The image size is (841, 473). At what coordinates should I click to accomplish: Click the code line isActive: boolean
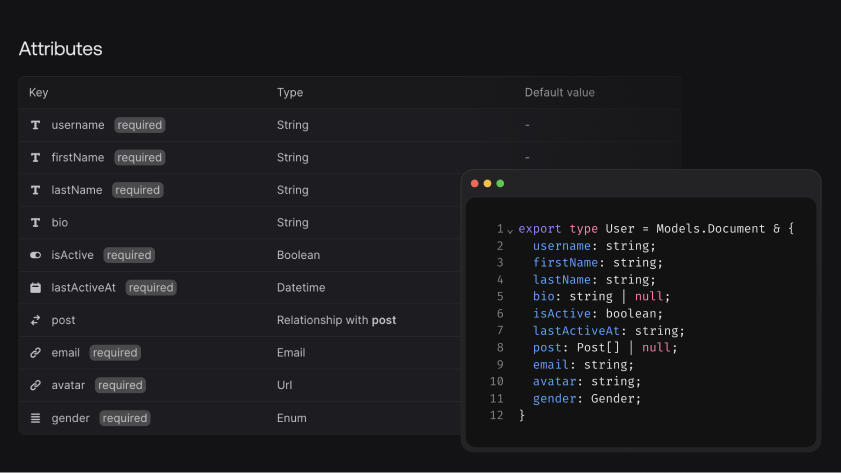[597, 314]
